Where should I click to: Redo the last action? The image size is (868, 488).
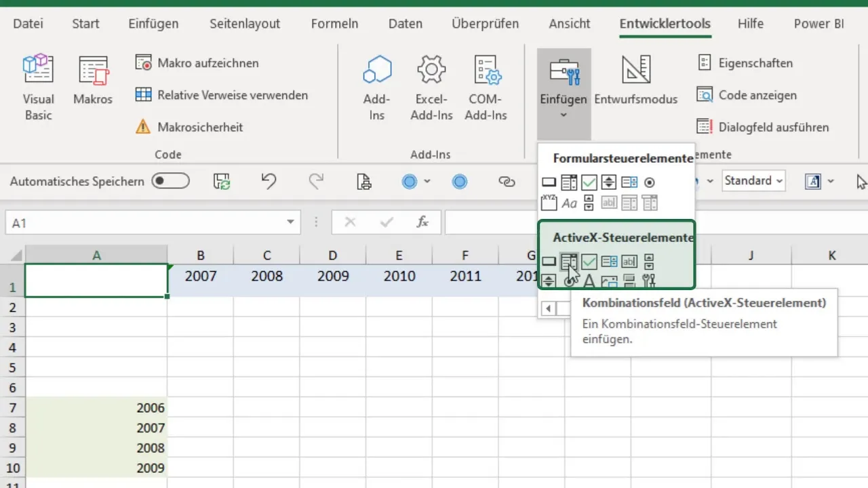pyautogui.click(x=316, y=181)
